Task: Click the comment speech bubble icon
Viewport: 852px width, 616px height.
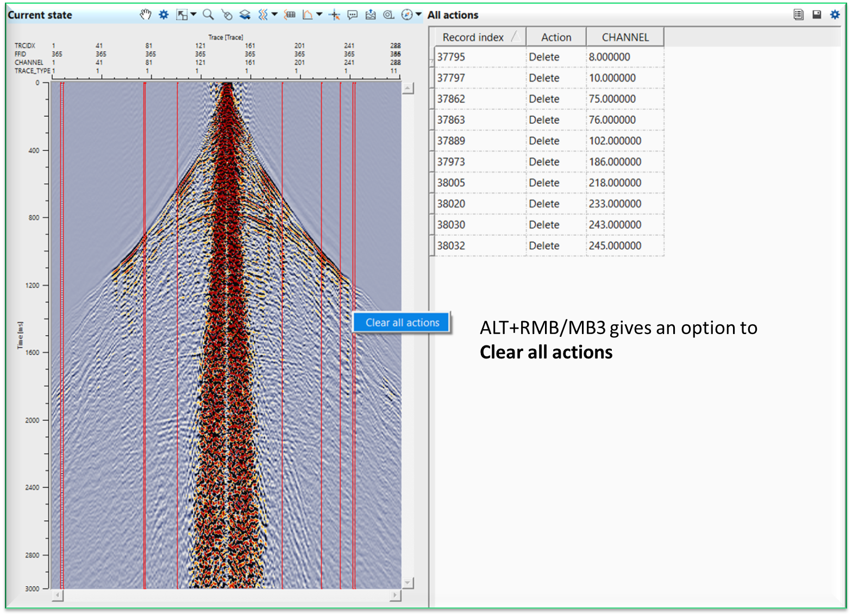Action: click(353, 15)
